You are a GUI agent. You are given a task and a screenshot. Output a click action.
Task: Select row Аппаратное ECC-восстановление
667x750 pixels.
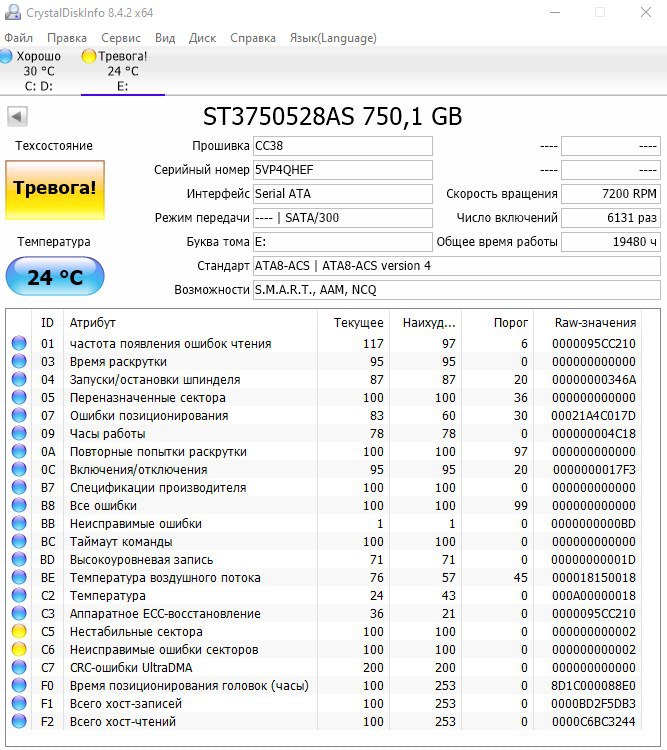click(324, 614)
